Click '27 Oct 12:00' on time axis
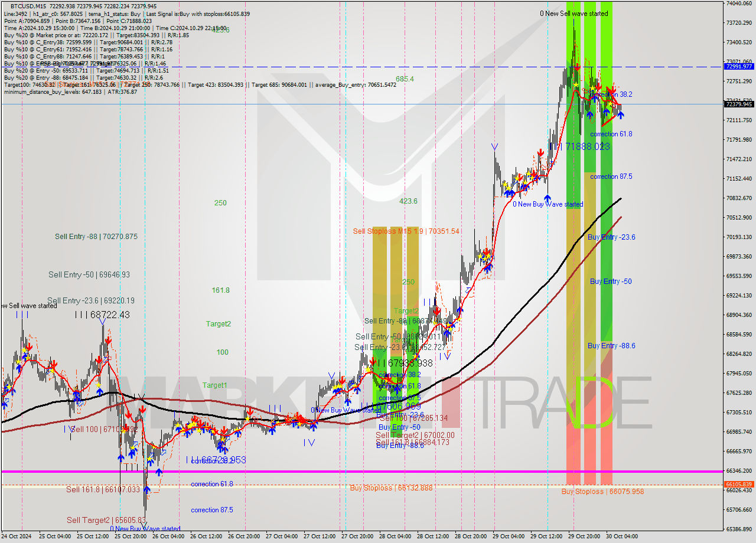The height and width of the screenshot is (543, 756). (x=321, y=537)
